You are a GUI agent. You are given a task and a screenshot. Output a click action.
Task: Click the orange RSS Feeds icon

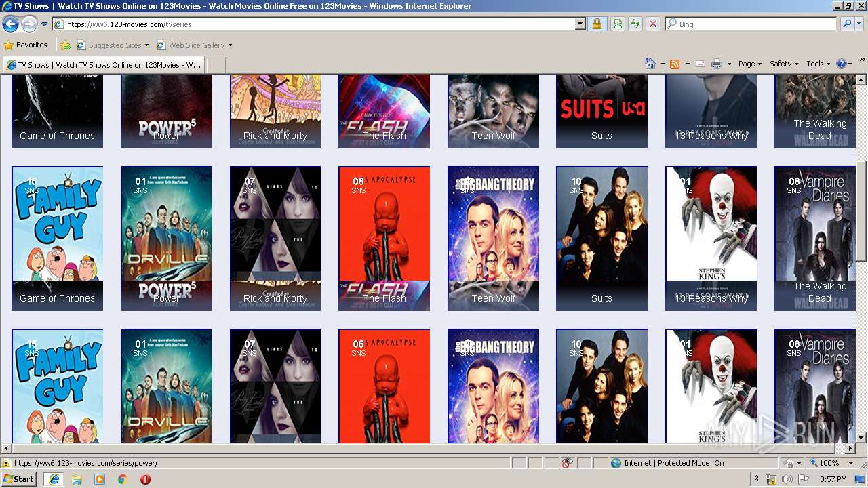[x=675, y=64]
